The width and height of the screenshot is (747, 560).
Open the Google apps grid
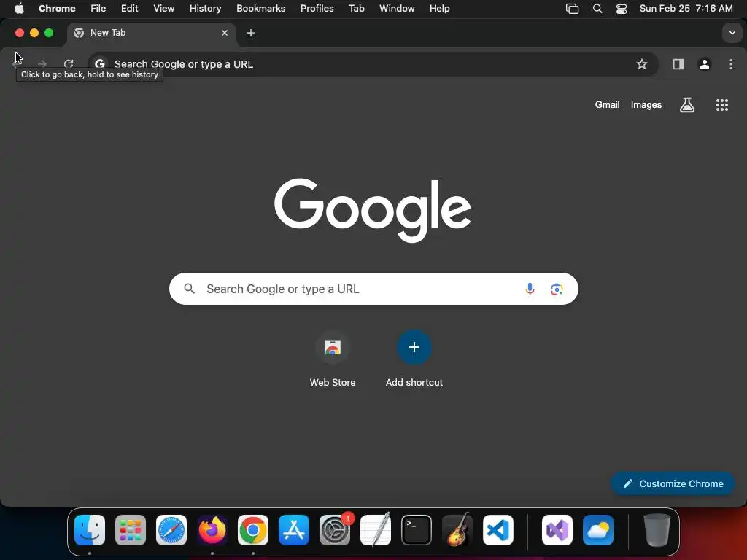point(721,105)
